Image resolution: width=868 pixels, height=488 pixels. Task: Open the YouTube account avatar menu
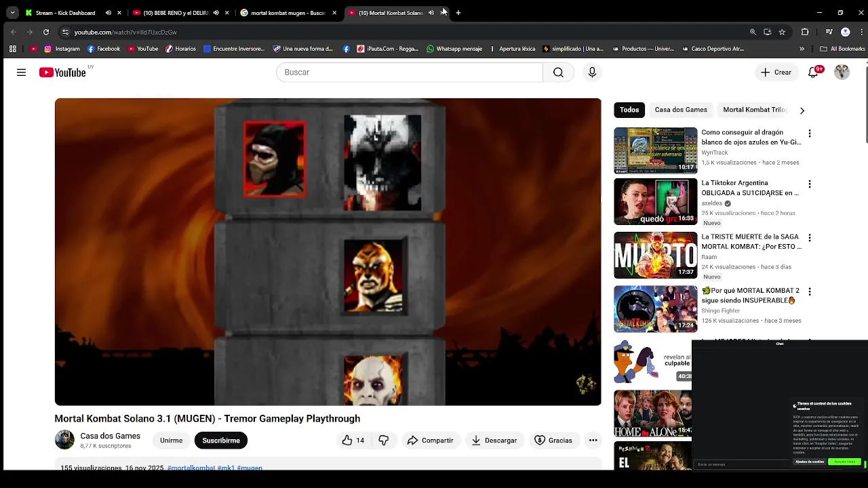[x=842, y=73]
